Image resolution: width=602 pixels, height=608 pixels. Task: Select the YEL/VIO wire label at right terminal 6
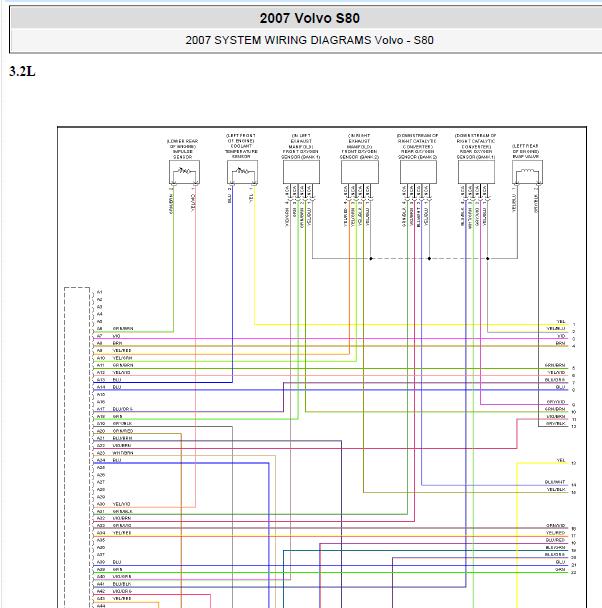(x=556, y=373)
